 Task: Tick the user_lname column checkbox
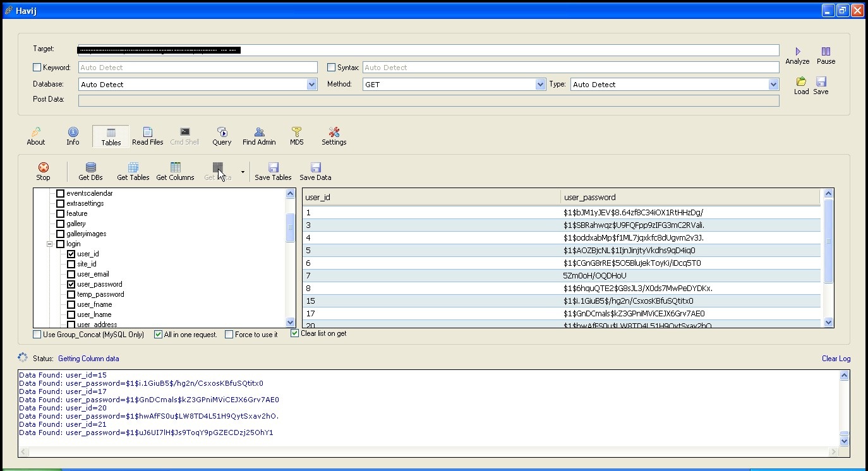(x=71, y=314)
